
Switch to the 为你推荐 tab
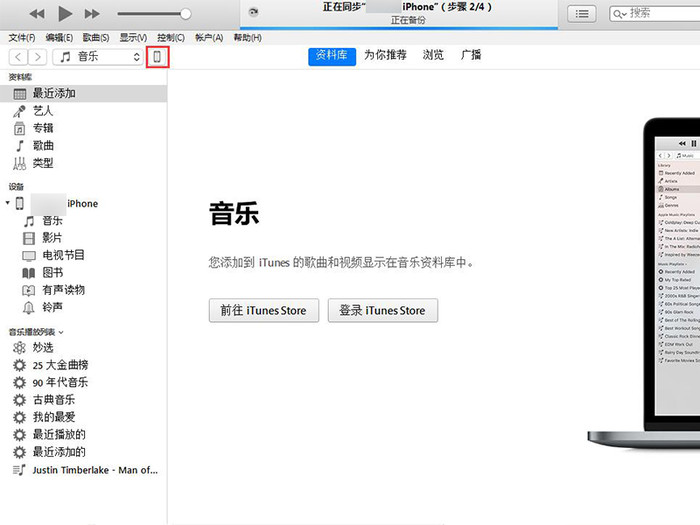[x=385, y=55]
